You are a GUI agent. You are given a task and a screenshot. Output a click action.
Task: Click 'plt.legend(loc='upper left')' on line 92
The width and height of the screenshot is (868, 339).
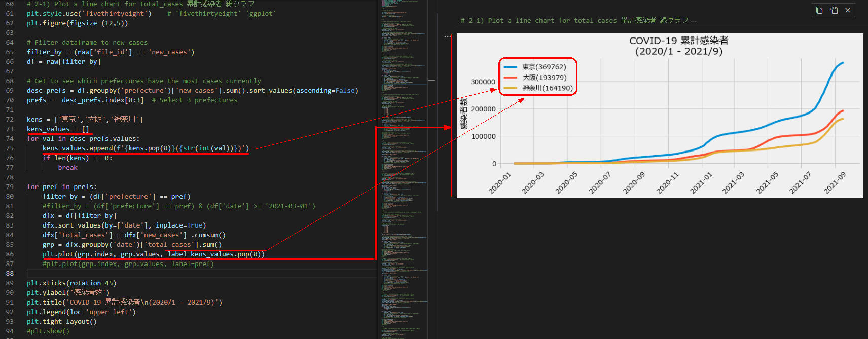[x=81, y=312]
